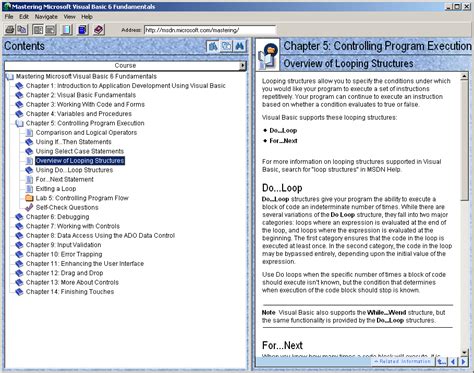Go to next topic with right arrow

coord(463,361)
